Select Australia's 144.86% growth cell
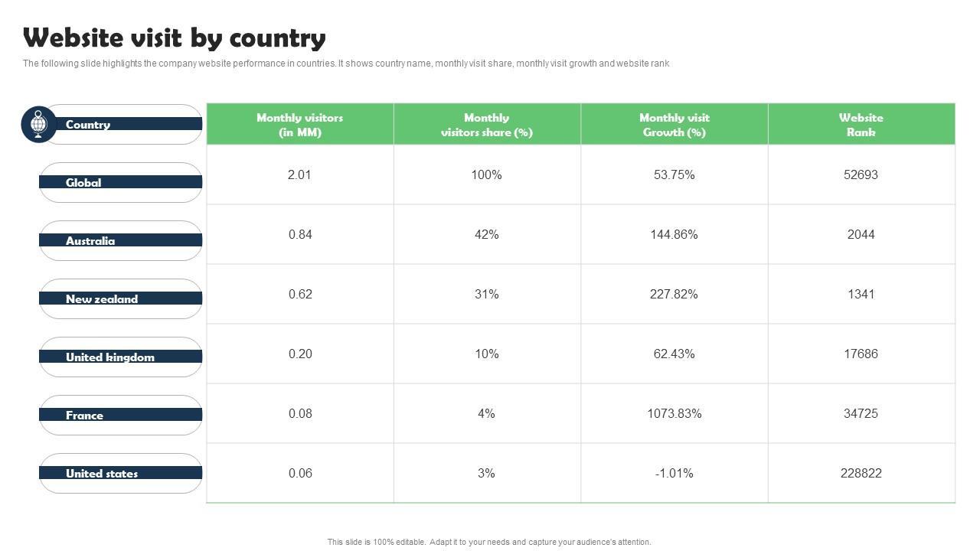The image size is (980, 551). pos(674,234)
